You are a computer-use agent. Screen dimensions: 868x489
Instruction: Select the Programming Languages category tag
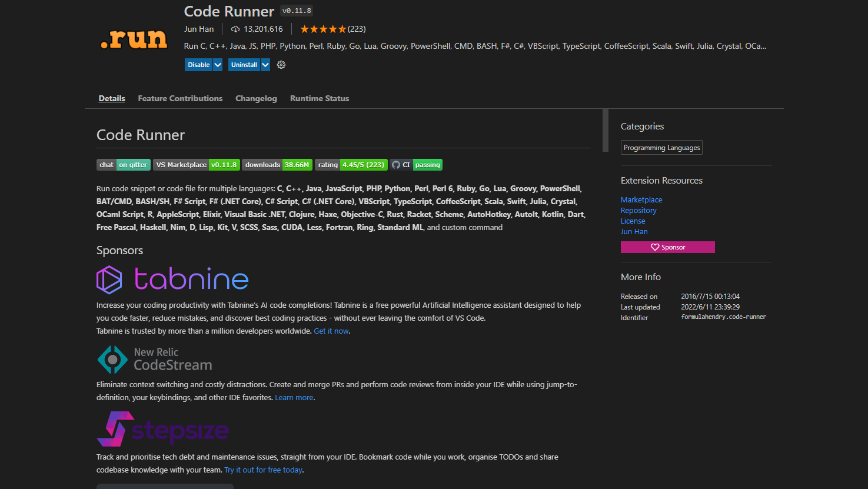[x=661, y=148]
